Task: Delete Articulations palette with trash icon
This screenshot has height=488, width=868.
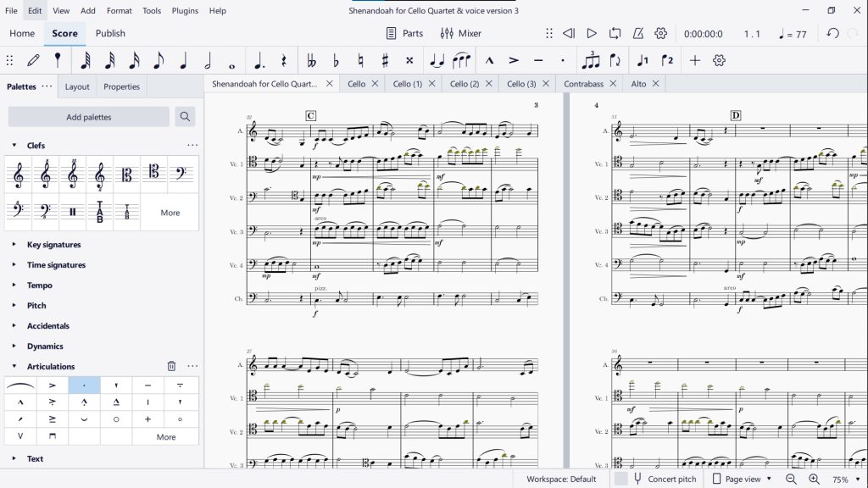Action: coord(171,366)
